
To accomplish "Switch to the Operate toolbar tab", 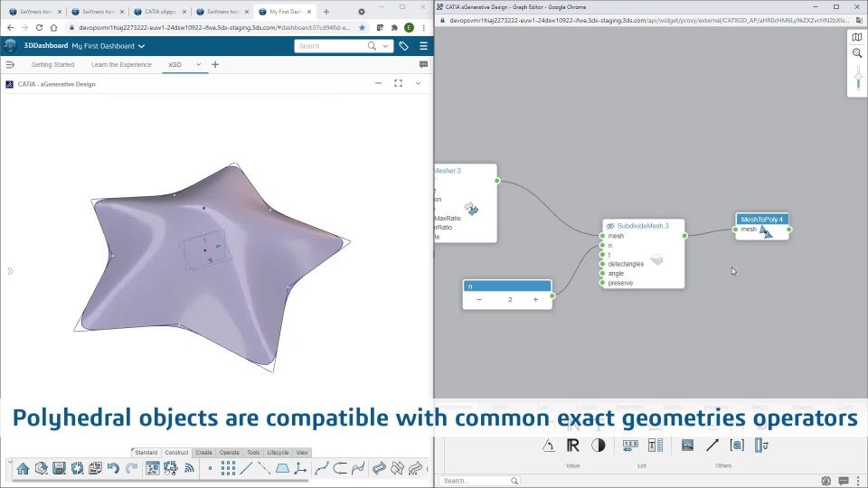I will tap(229, 453).
